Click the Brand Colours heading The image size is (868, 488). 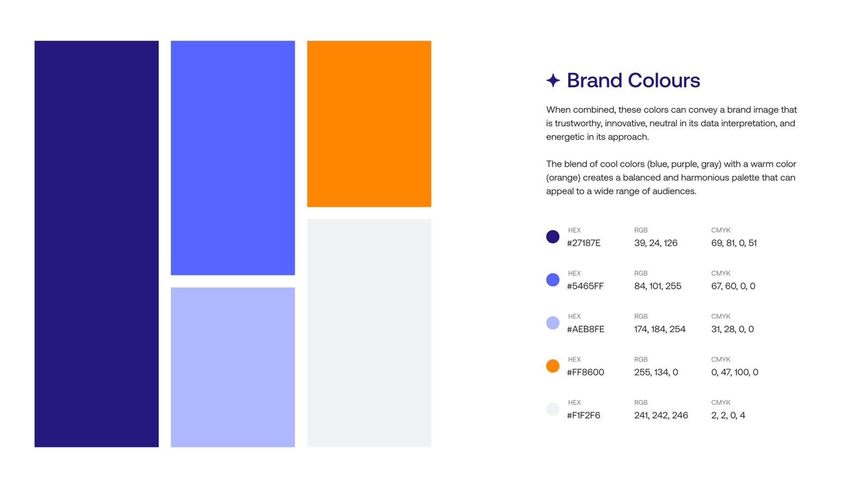point(633,80)
